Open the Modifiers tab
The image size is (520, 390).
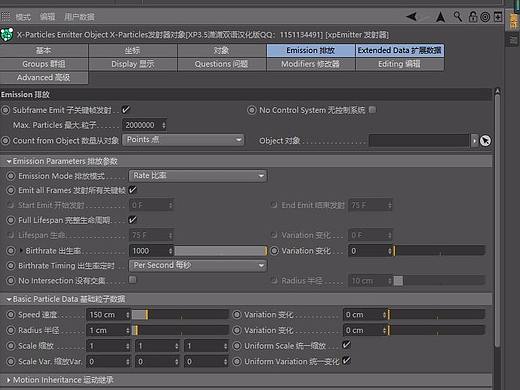click(311, 64)
